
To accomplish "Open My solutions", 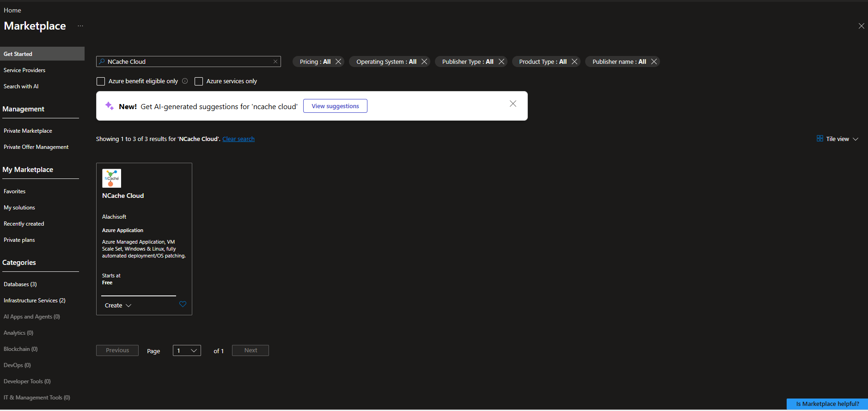I will pos(19,208).
